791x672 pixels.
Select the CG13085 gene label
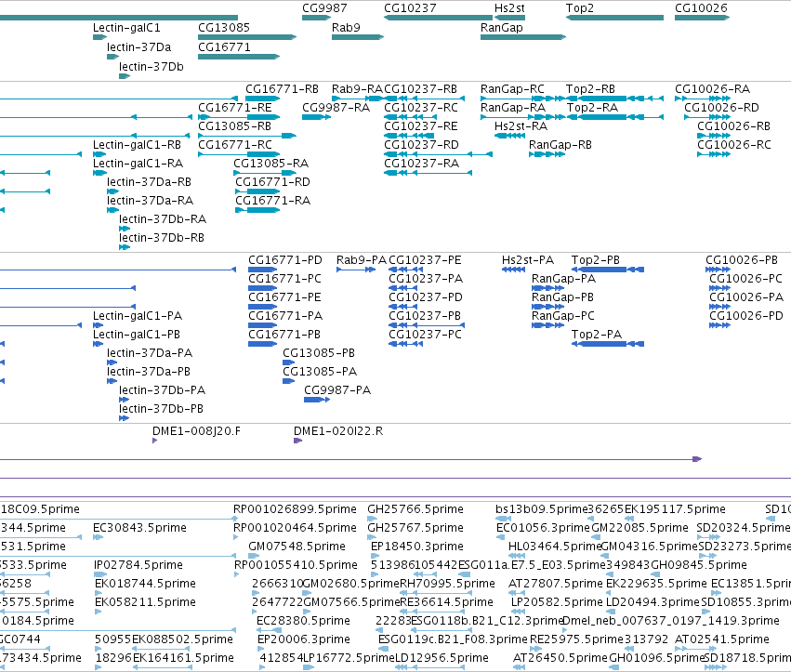pyautogui.click(x=223, y=28)
